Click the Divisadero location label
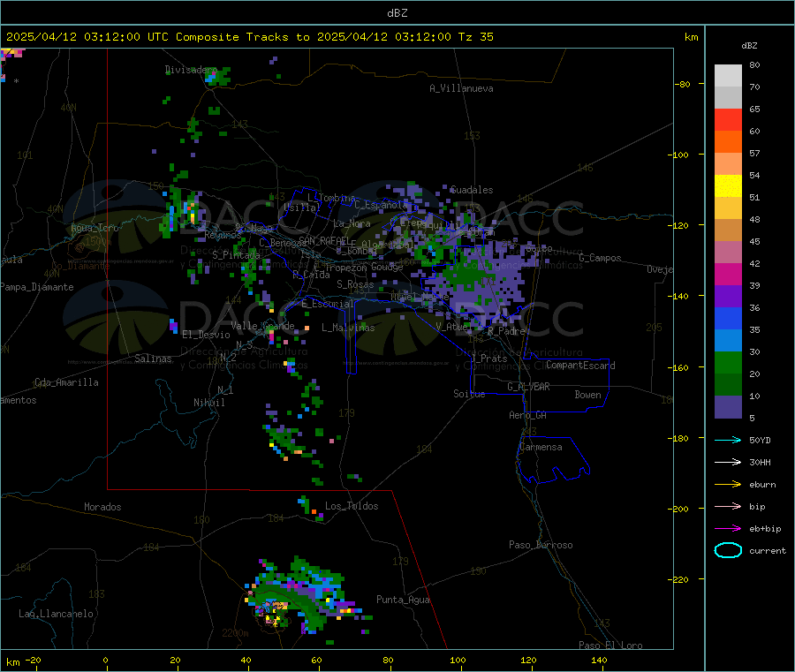This screenshot has width=795, height=672. pos(191,70)
